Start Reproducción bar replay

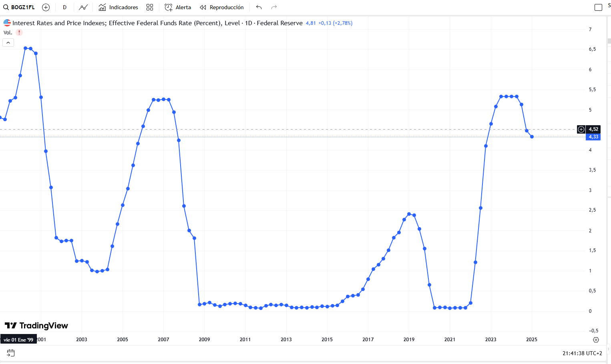pyautogui.click(x=222, y=7)
